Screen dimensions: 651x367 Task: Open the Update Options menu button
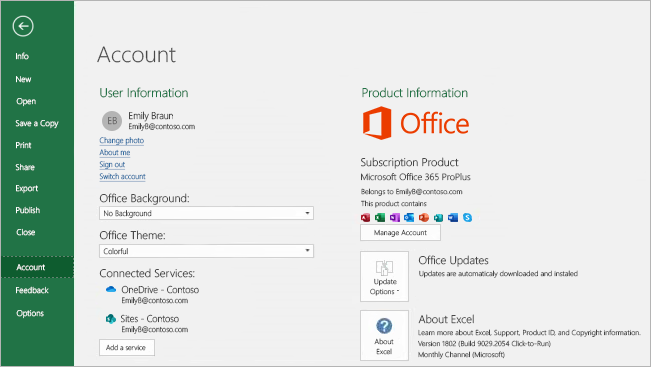[x=384, y=276]
